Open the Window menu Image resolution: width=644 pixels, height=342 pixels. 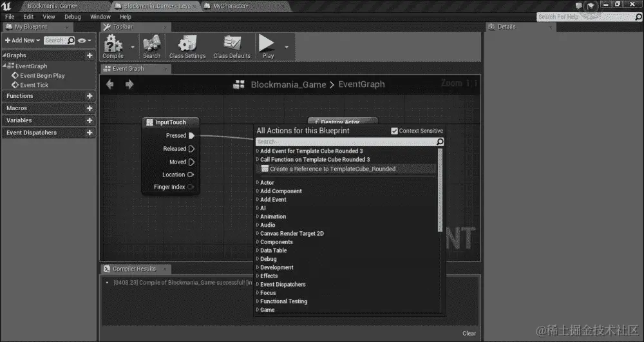click(100, 17)
